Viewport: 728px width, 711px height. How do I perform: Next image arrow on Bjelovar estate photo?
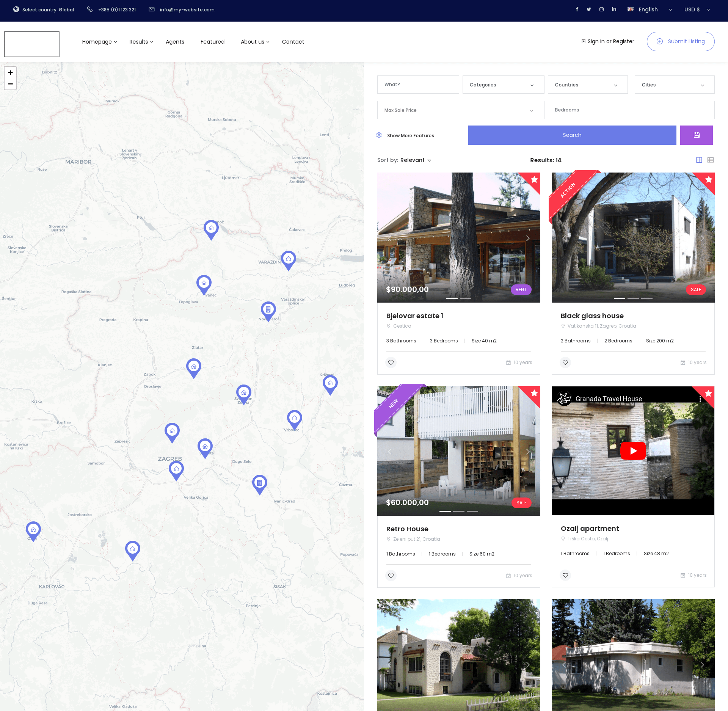(x=527, y=238)
